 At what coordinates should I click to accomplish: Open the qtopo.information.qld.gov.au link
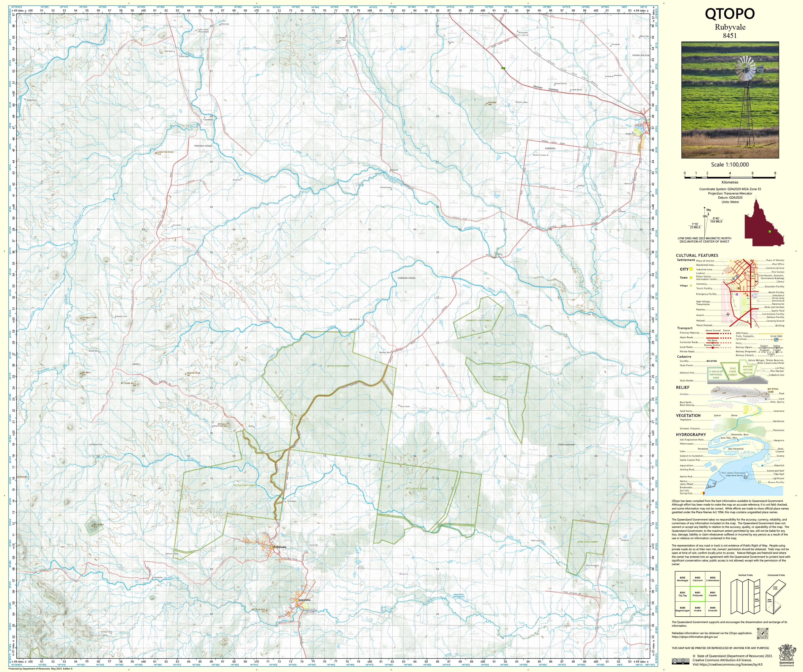(695, 637)
